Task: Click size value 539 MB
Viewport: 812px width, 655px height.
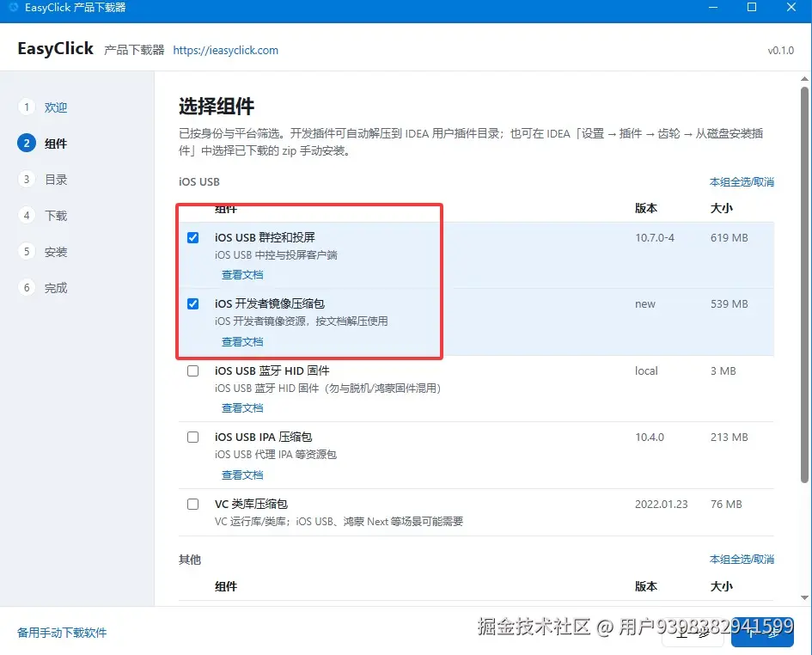Action: (730, 304)
